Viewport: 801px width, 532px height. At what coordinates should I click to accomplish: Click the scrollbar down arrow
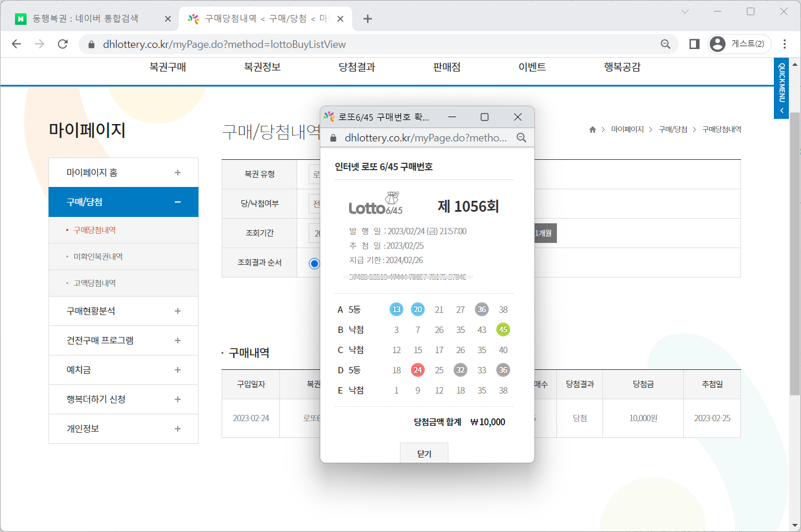795,524
